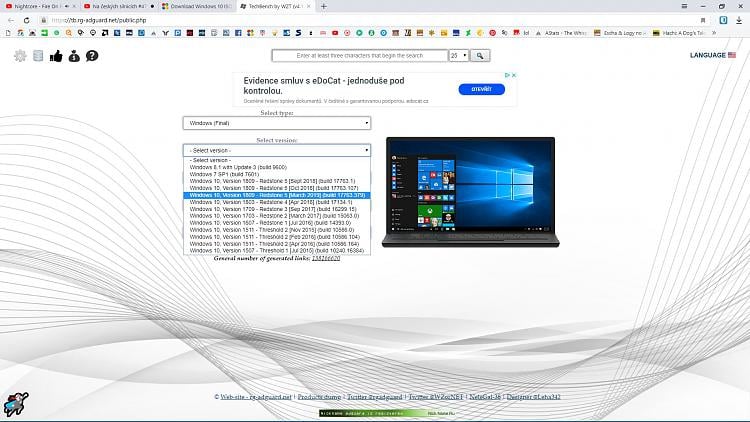Click the US flag beside LANGUAGE
The image size is (750, 422).
(732, 55)
